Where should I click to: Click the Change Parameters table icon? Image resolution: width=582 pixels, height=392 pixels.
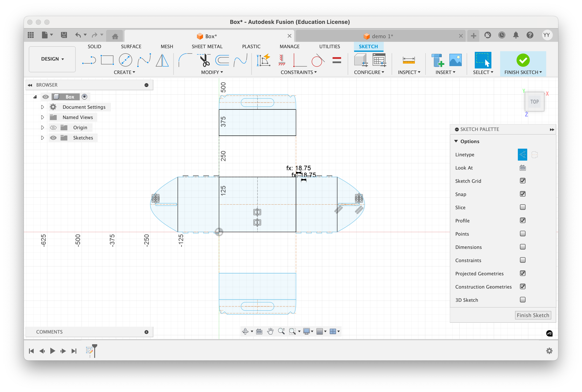point(379,60)
